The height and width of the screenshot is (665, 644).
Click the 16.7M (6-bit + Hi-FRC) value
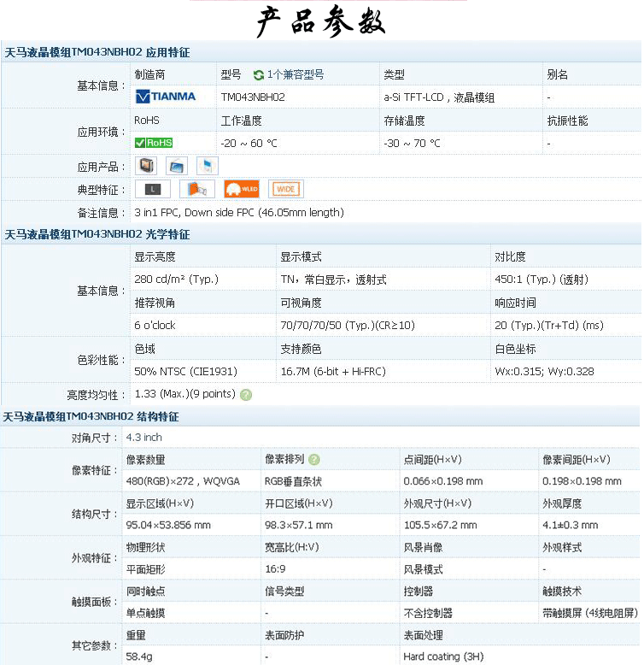click(x=333, y=372)
